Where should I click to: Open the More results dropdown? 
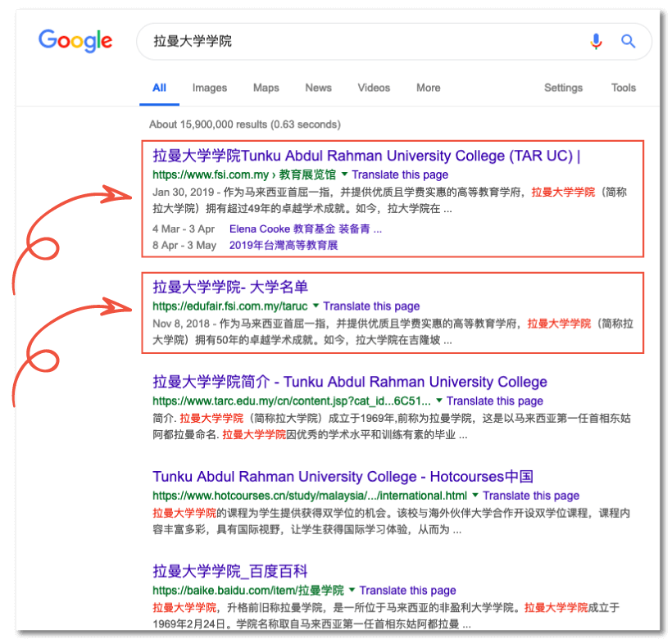coord(428,88)
